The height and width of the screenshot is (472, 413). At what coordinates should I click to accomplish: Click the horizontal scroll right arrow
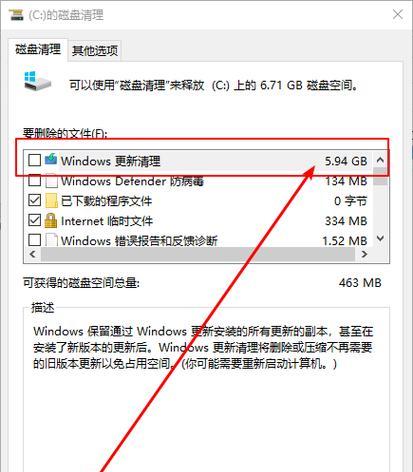[x=364, y=254]
